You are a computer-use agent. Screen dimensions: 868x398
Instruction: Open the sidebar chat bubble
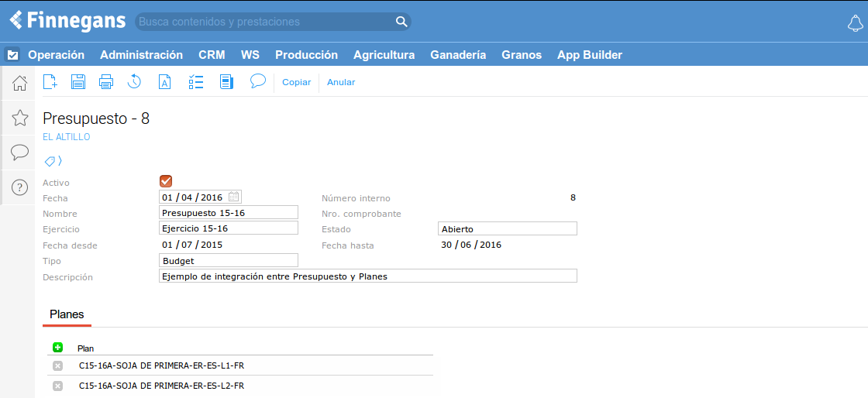pos(20,153)
